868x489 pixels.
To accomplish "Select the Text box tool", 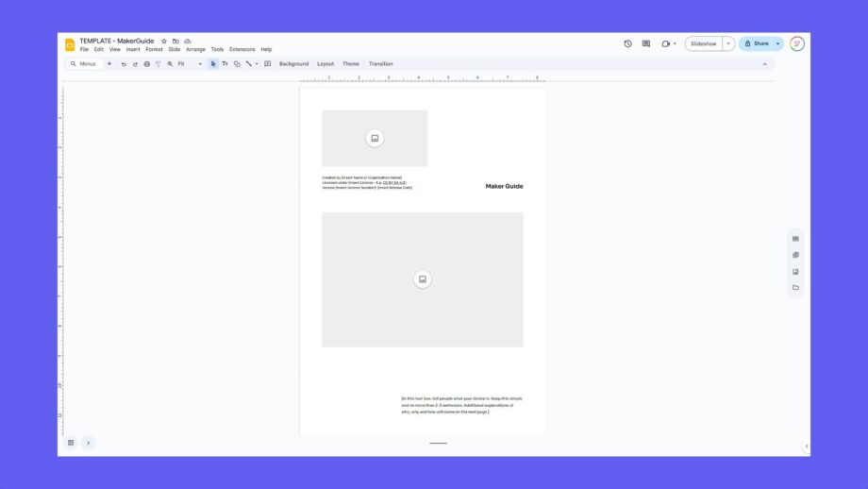I will (x=225, y=64).
